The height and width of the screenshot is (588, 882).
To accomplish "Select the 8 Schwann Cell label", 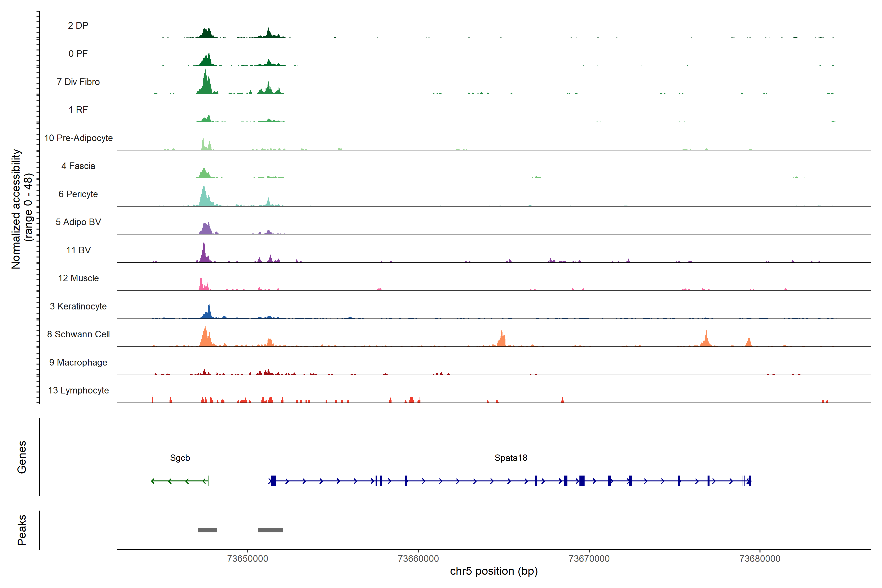I will click(x=78, y=334).
